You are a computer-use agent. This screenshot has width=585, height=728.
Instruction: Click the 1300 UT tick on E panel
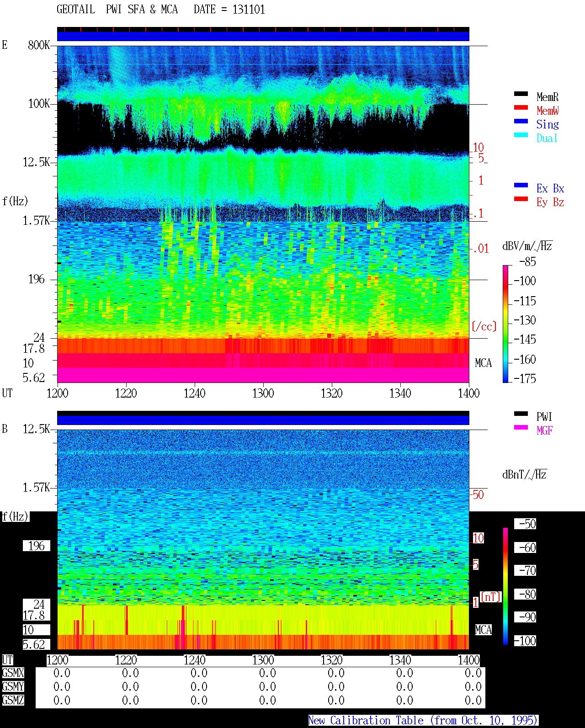263,393
